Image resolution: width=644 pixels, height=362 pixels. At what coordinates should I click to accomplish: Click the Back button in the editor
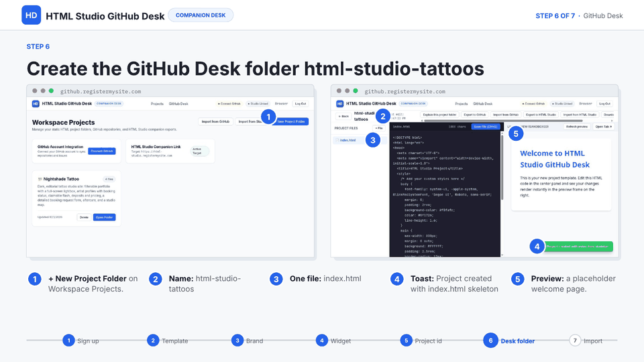tap(343, 116)
